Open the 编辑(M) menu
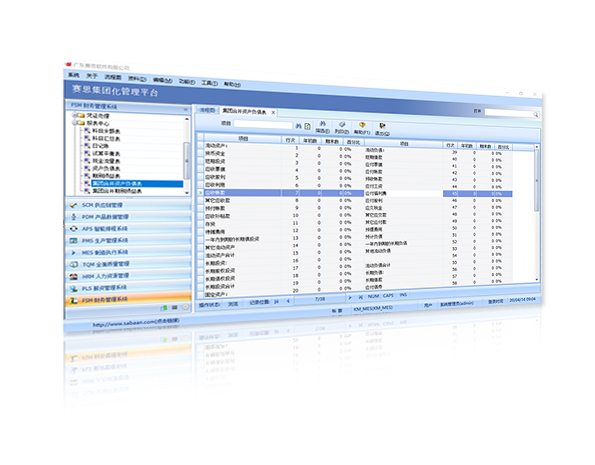Viewport: 595px width, 465px height. (162, 80)
